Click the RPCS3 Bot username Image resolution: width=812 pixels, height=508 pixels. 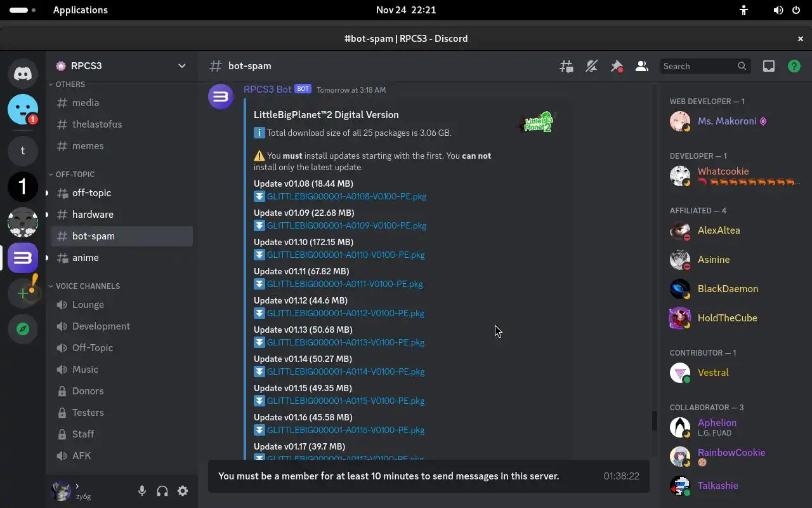point(268,90)
